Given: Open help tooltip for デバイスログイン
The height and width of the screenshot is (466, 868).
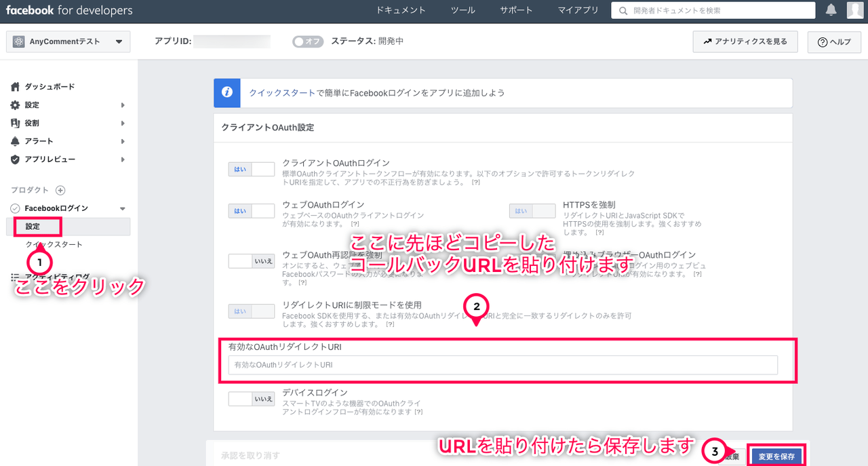Looking at the screenshot, I should [x=418, y=412].
